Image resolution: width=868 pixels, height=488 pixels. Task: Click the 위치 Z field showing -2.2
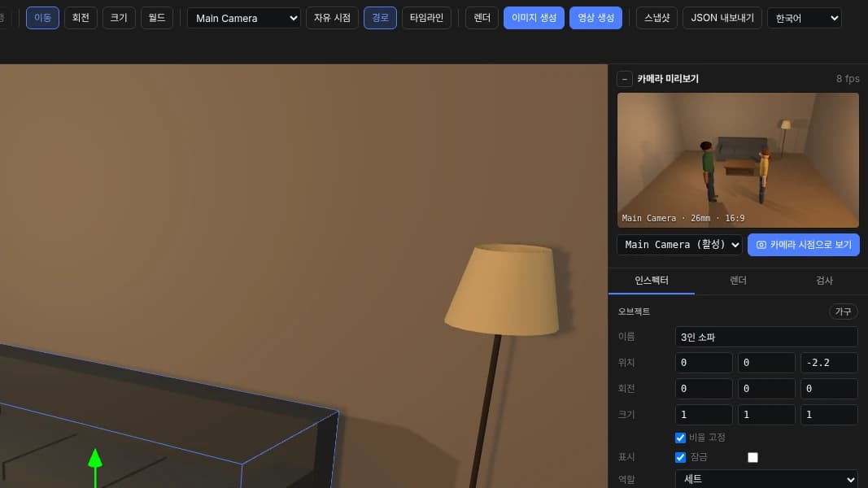pyautogui.click(x=829, y=363)
